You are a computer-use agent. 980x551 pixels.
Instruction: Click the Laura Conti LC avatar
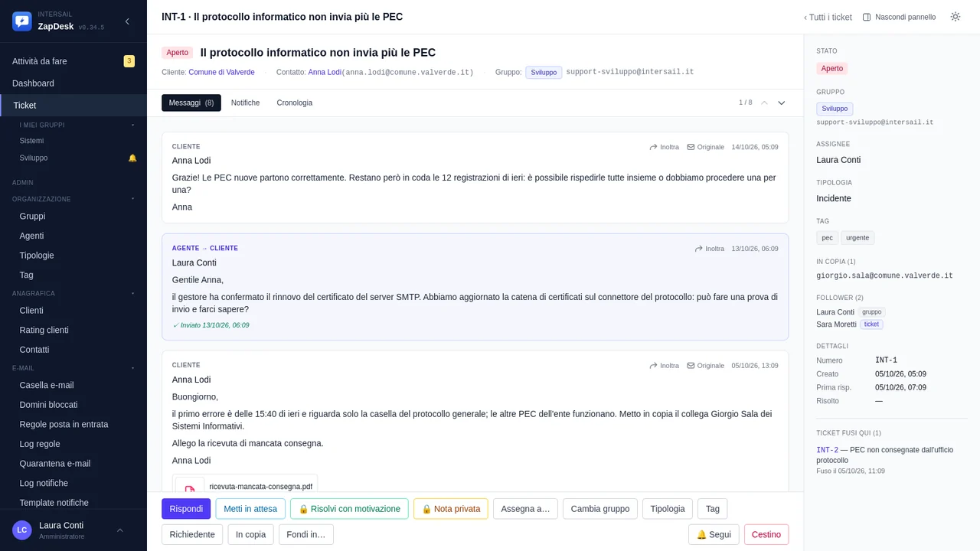click(x=22, y=530)
